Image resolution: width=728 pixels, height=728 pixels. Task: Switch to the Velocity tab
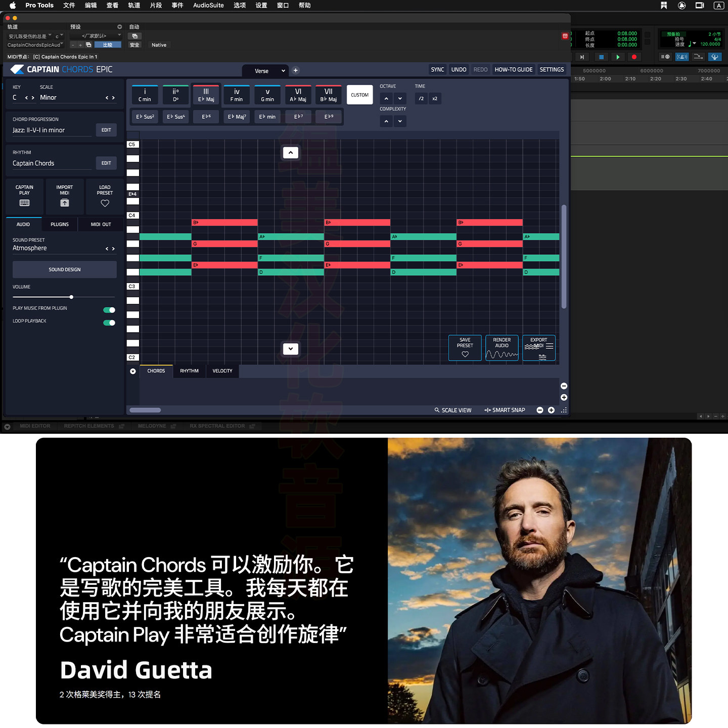tap(222, 371)
